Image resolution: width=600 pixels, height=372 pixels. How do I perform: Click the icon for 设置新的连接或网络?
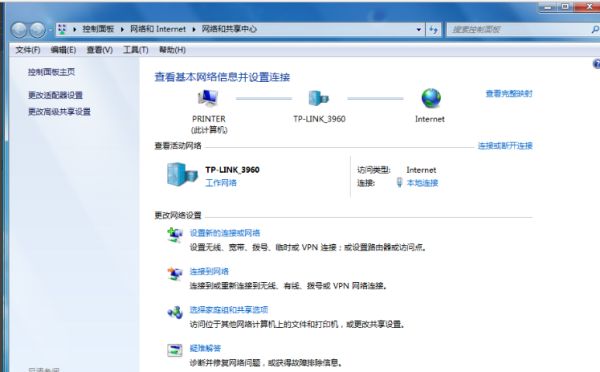click(175, 235)
